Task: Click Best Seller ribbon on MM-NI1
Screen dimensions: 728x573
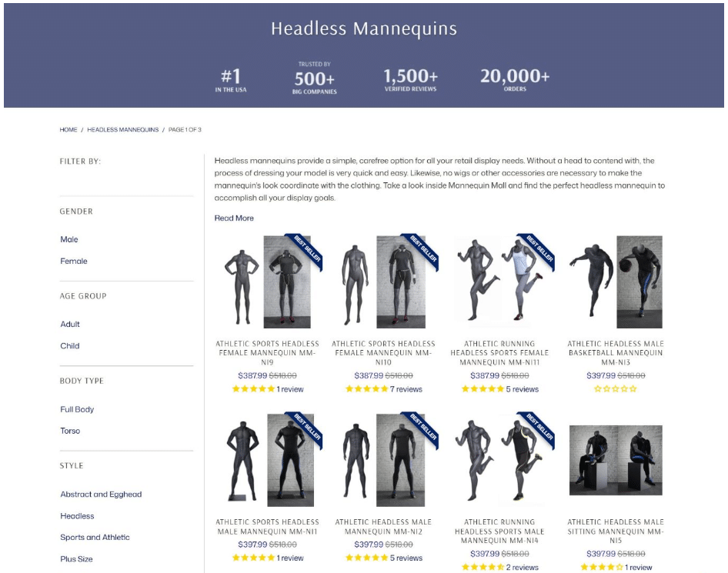Action: [307, 428]
